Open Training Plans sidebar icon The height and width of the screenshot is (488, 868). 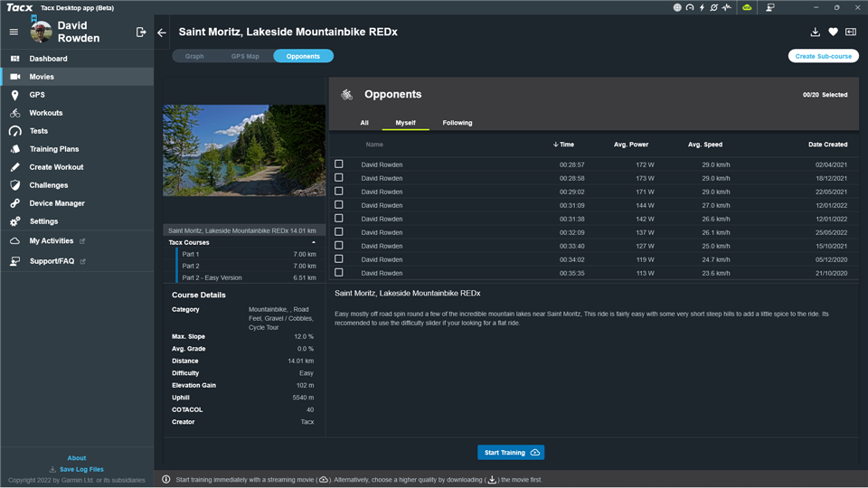point(15,149)
